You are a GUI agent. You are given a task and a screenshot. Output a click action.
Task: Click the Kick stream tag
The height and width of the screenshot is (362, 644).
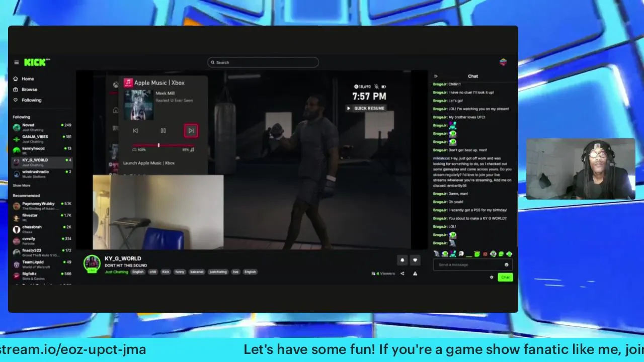point(166,272)
